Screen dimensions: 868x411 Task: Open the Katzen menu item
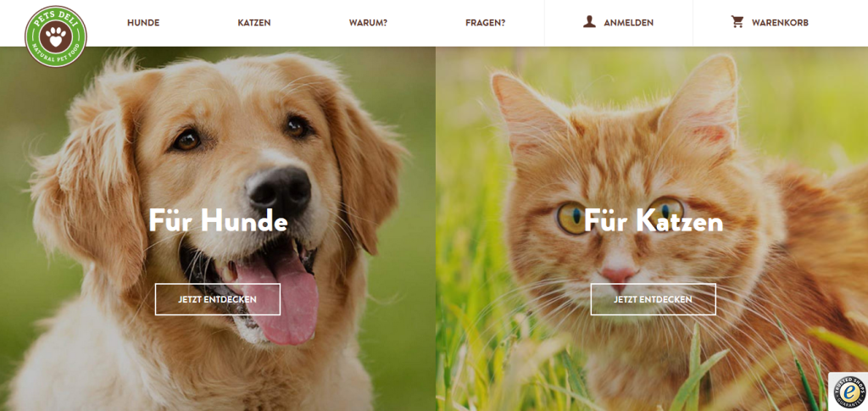254,23
